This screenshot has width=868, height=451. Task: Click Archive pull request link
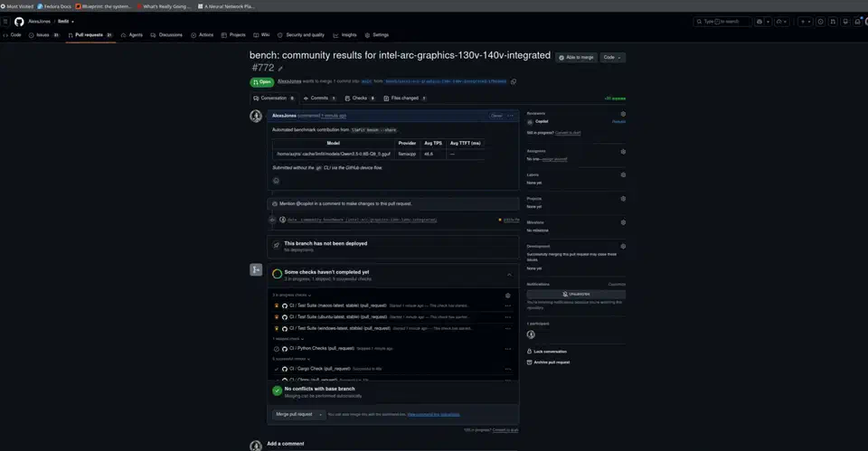(x=548, y=362)
